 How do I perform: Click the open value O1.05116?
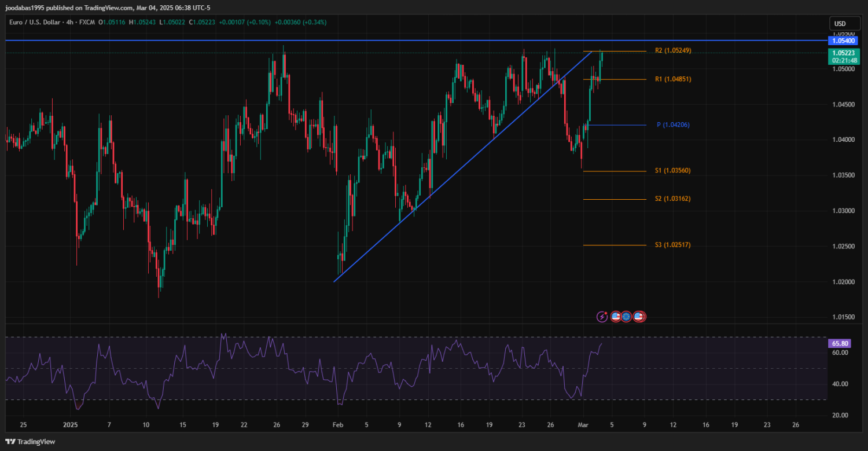tap(112, 22)
